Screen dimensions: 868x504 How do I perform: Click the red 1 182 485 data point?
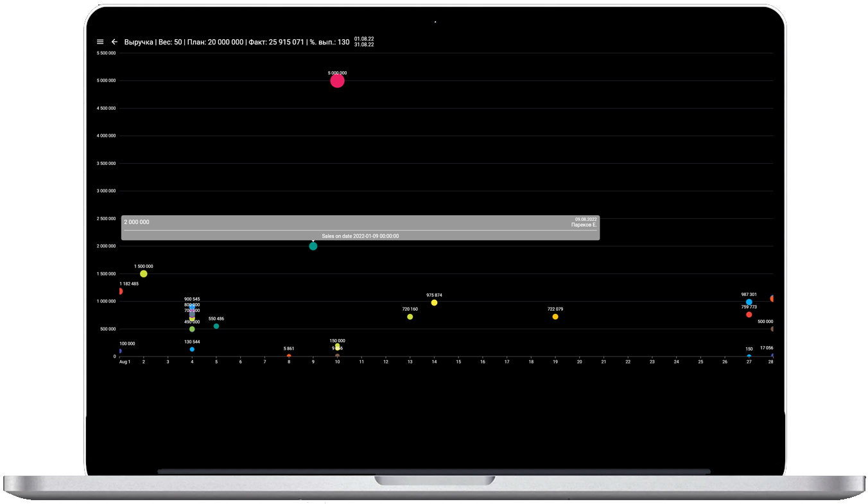coord(120,291)
